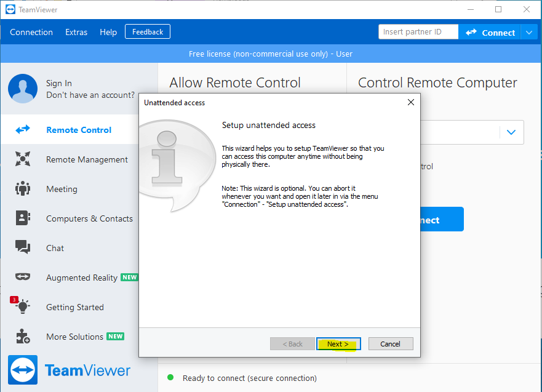Click the Insert partner ID field
The image size is (542, 392).
[x=418, y=32]
